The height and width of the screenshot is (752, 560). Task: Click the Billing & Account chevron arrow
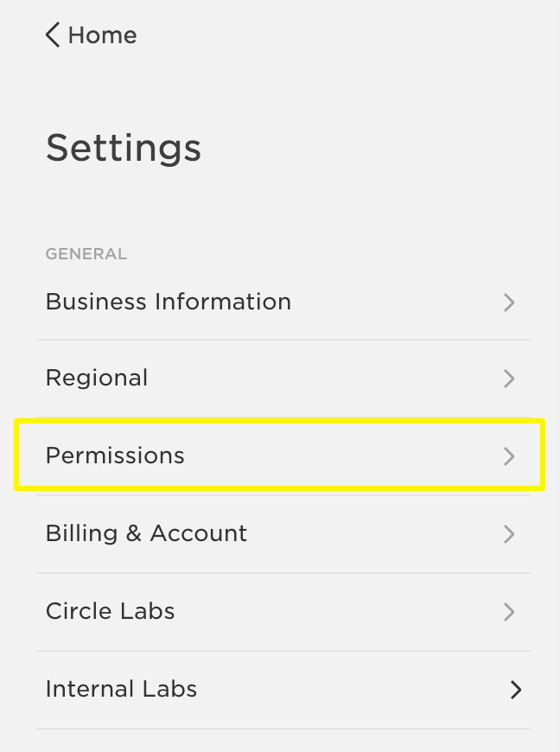click(x=509, y=534)
